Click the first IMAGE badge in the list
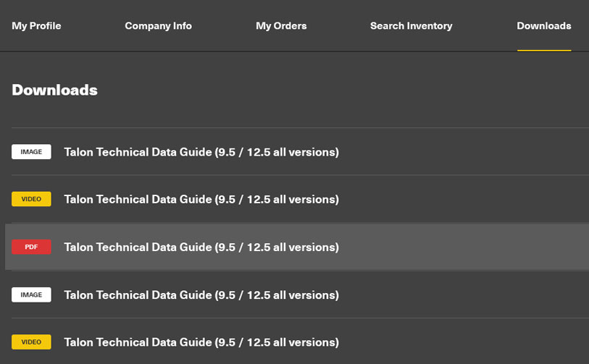 31,151
